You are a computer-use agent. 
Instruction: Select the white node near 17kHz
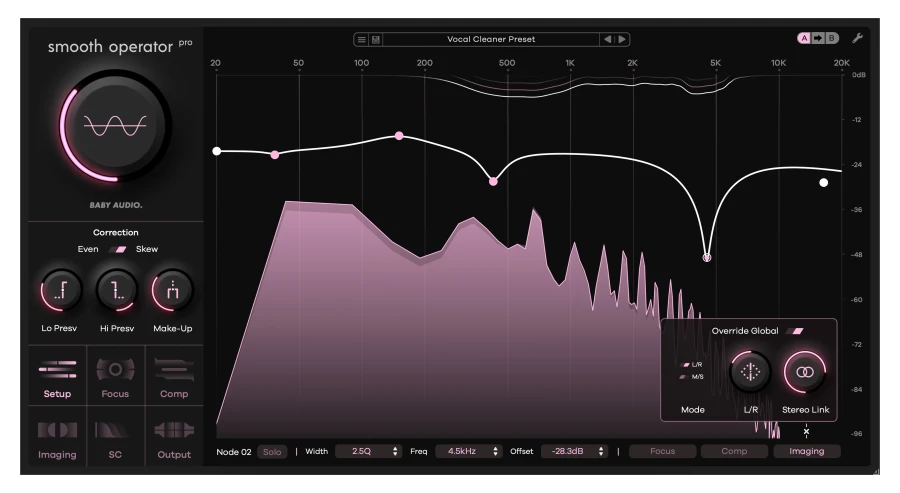pyautogui.click(x=824, y=183)
